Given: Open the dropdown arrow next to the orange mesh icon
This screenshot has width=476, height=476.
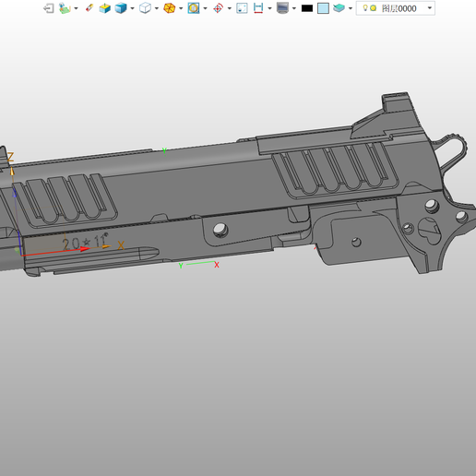Looking at the screenshot, I should tap(181, 8).
